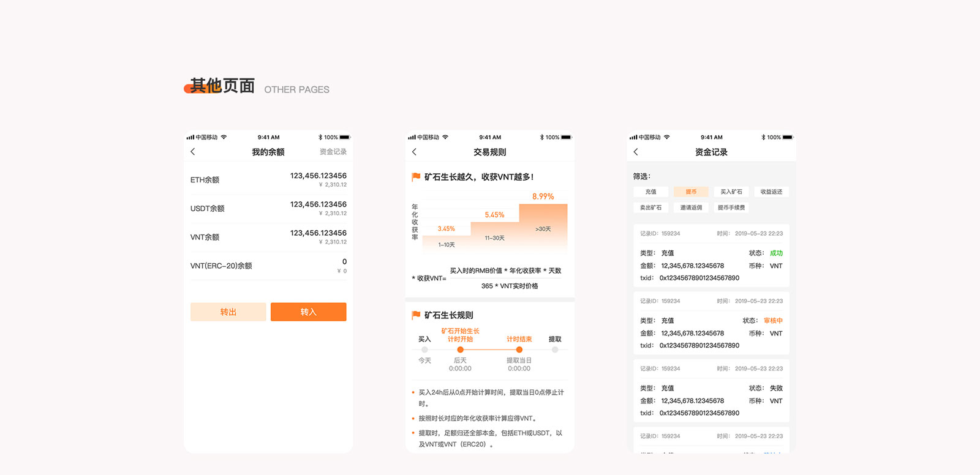Image resolution: width=980 pixels, height=475 pixels.
Task: Tap back arrow on 我的余额 page
Action: tap(193, 152)
